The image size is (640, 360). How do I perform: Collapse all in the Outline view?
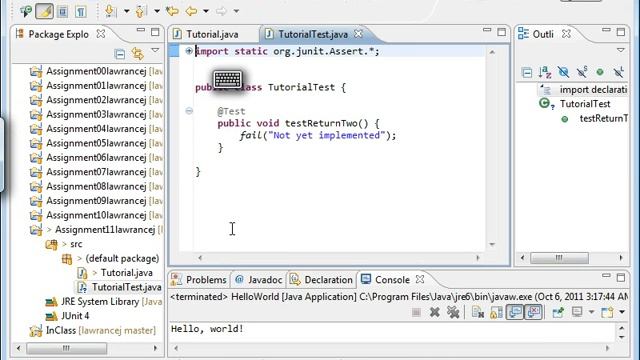527,73
